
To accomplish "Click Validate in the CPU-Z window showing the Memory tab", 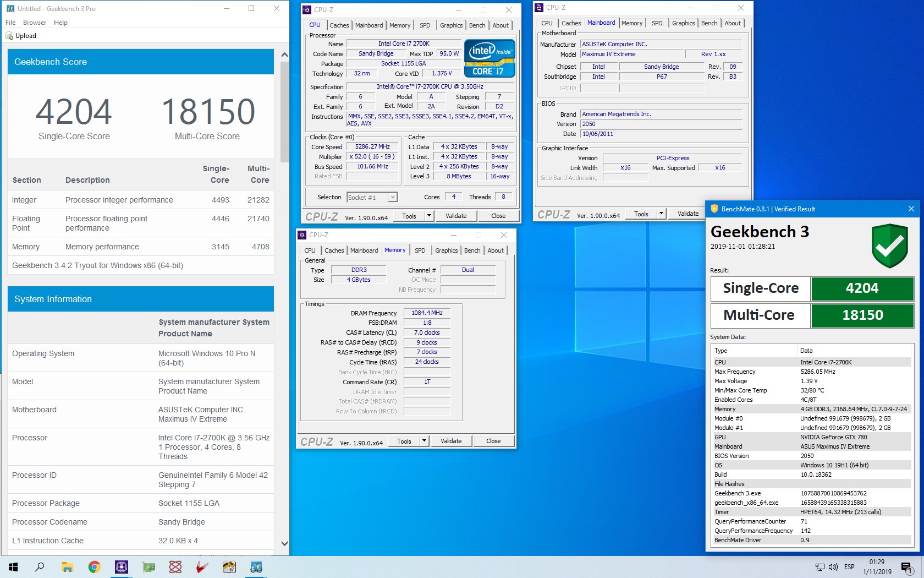I will 451,441.
